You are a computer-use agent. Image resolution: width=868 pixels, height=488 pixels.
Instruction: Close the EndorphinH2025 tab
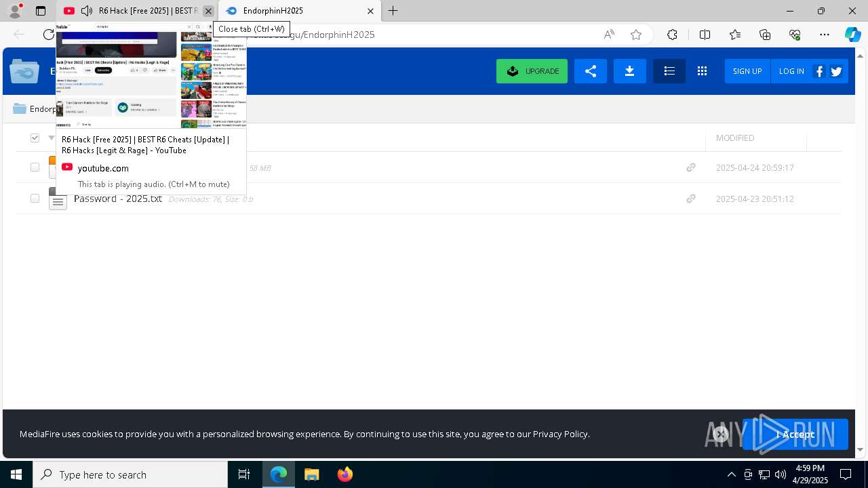[x=370, y=11]
